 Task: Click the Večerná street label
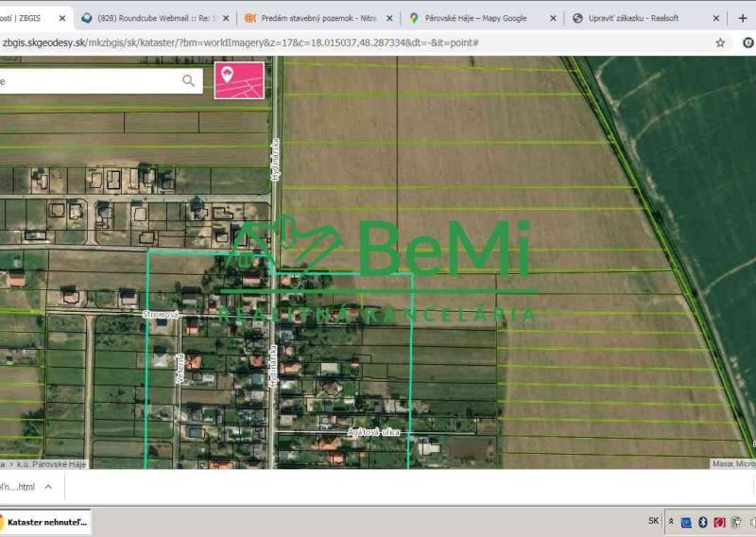180,368
